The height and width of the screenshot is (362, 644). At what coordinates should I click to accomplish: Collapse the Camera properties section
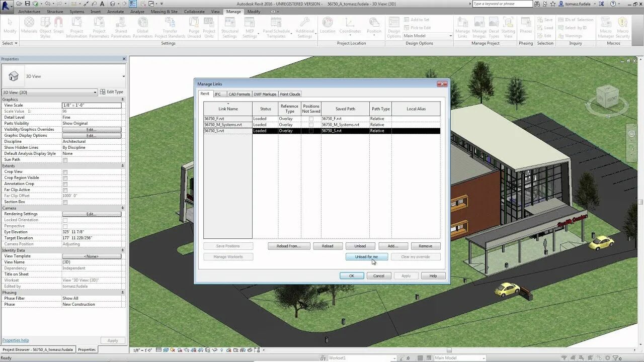point(122,208)
